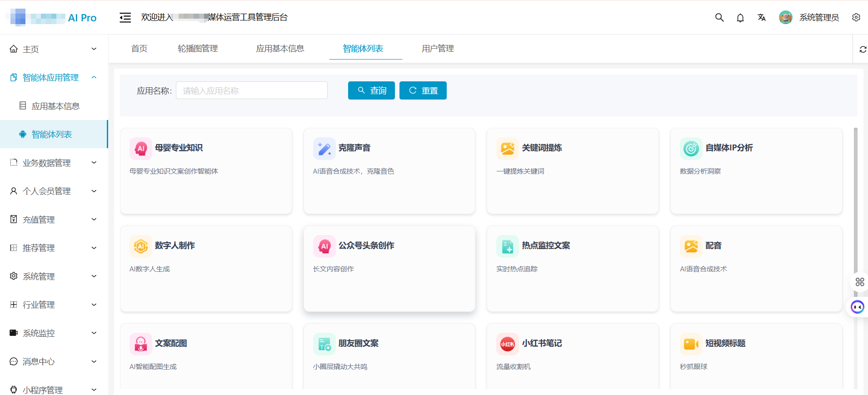Open the 公众号头条创作 card title

coord(366,245)
